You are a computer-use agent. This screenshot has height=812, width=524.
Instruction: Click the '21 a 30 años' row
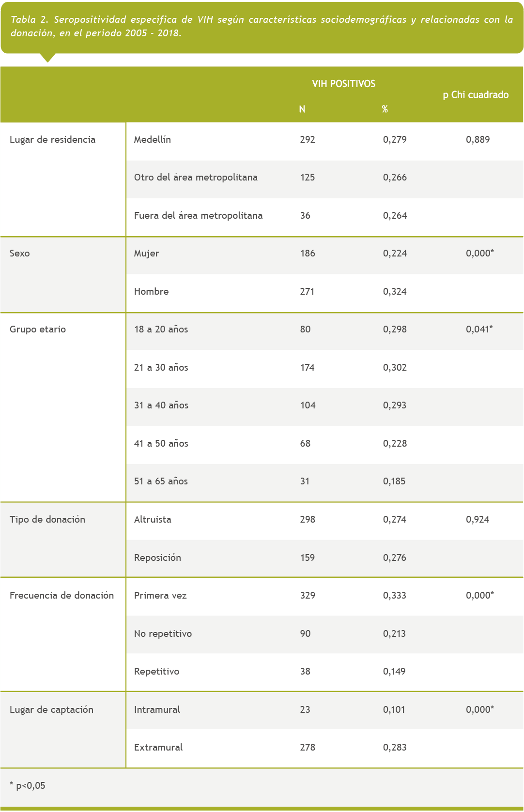[161, 368]
